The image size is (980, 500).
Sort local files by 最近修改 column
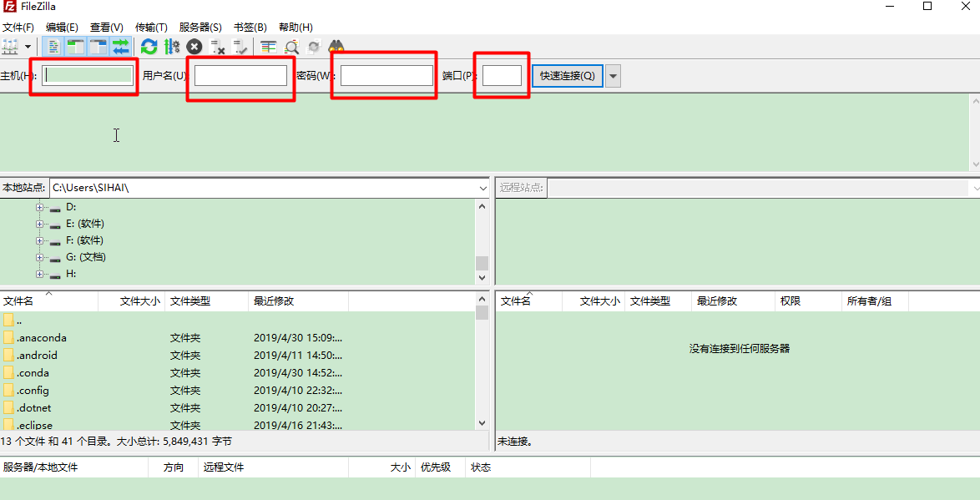pos(299,301)
